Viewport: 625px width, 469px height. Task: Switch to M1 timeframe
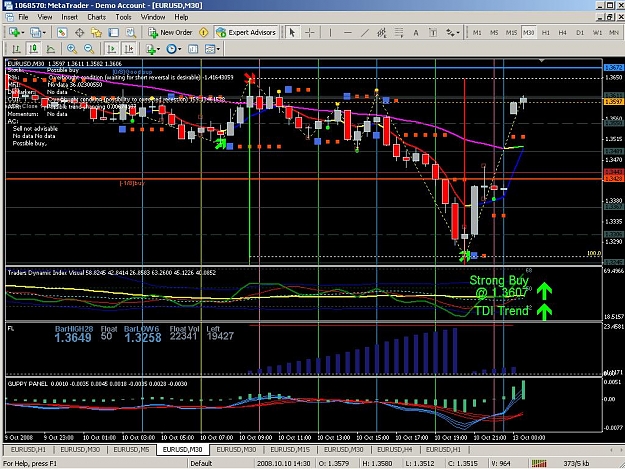(477, 33)
